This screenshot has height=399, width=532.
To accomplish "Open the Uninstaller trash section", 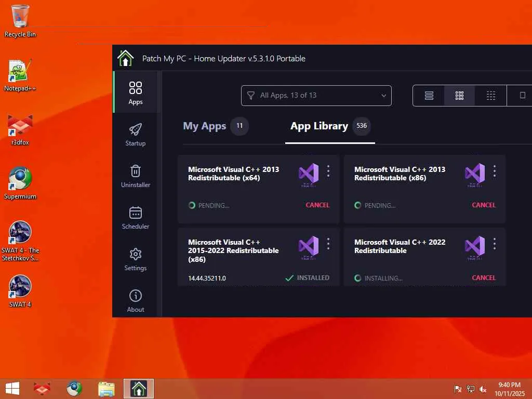I will coord(136,176).
